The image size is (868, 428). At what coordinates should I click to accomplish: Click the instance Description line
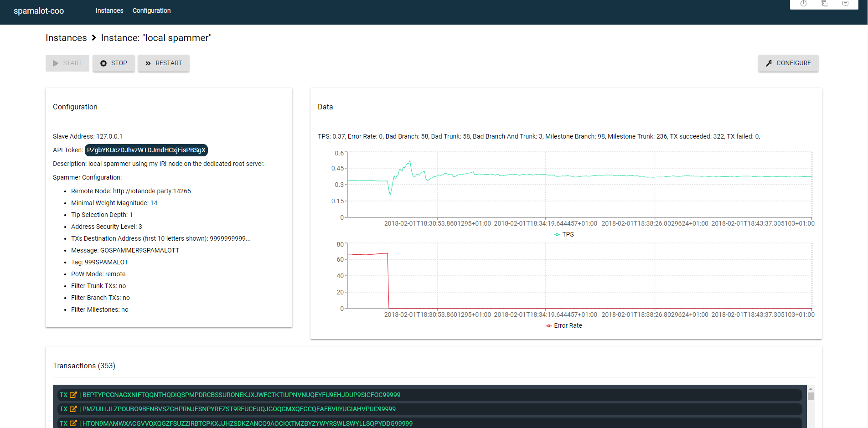(x=159, y=164)
